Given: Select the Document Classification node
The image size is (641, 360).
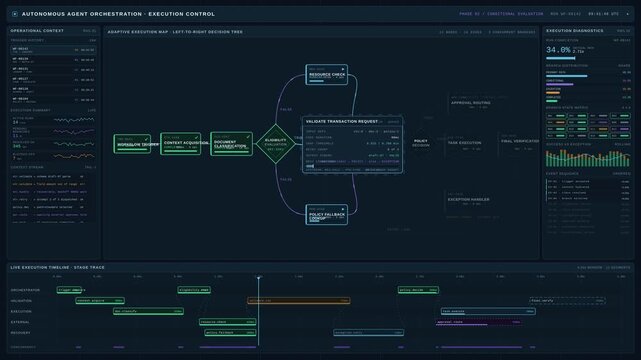Looking at the screenshot, I should [231, 143].
